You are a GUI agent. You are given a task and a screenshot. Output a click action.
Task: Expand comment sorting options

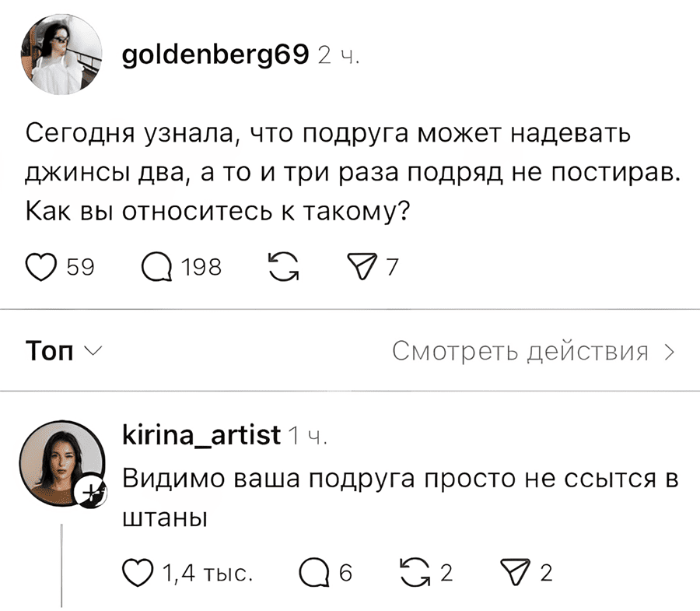point(92,351)
